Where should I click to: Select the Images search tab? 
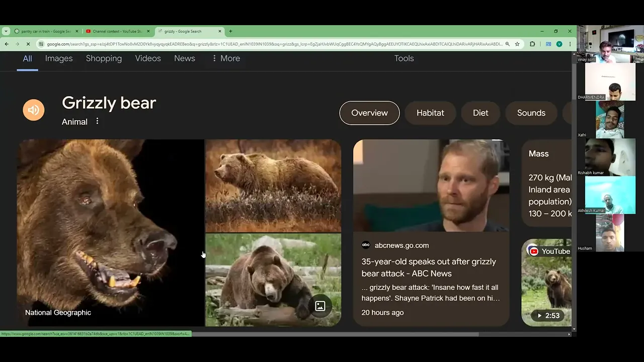click(59, 58)
